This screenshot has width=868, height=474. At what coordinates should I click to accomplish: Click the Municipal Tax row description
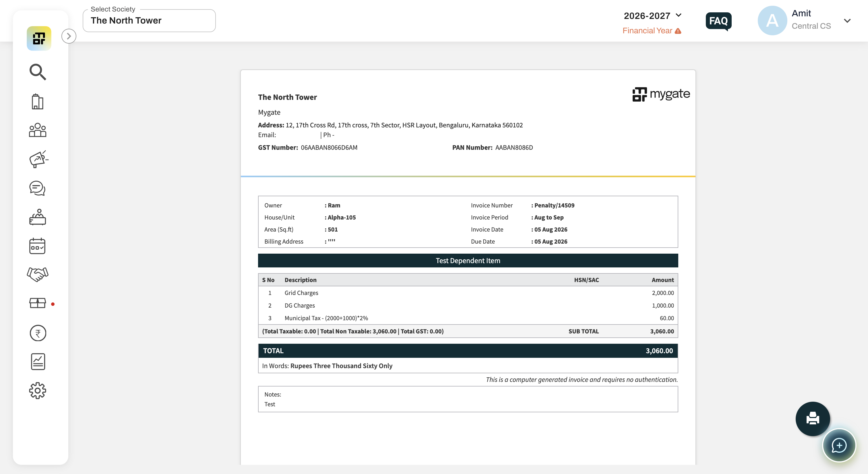[326, 318]
